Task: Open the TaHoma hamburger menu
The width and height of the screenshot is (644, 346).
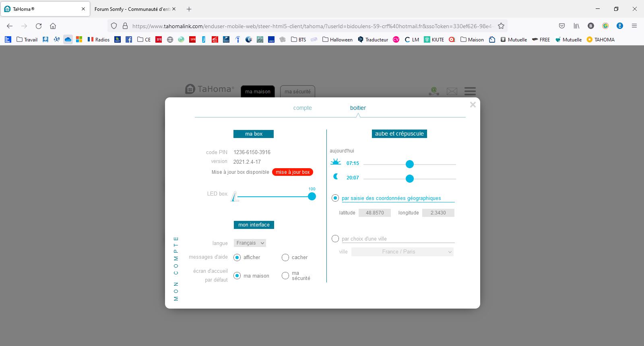Action: 470,91
